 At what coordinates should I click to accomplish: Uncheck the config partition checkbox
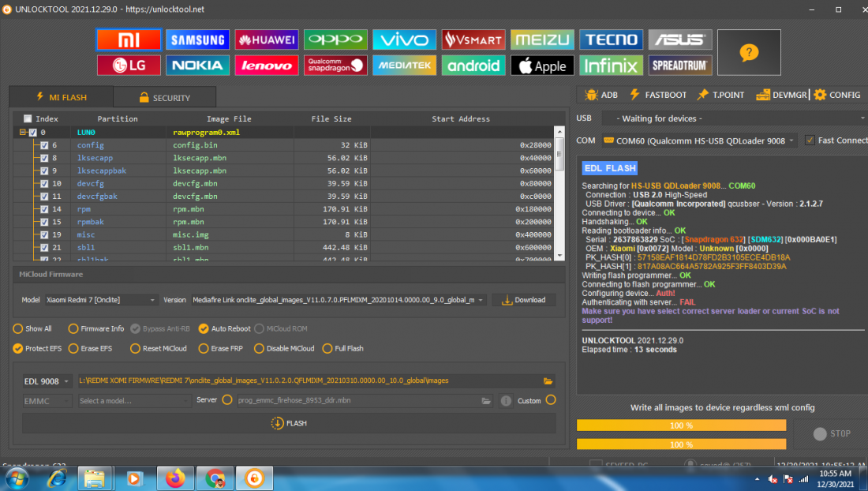point(44,145)
